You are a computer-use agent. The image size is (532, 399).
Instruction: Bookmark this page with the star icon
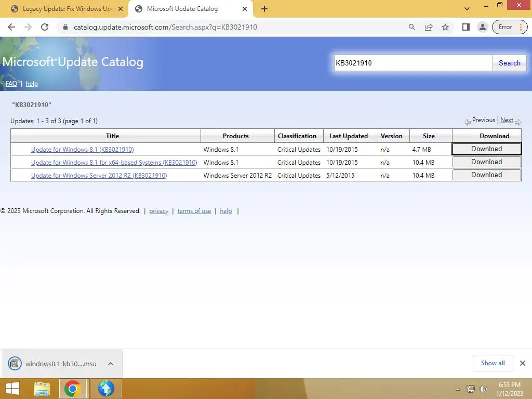pyautogui.click(x=445, y=27)
